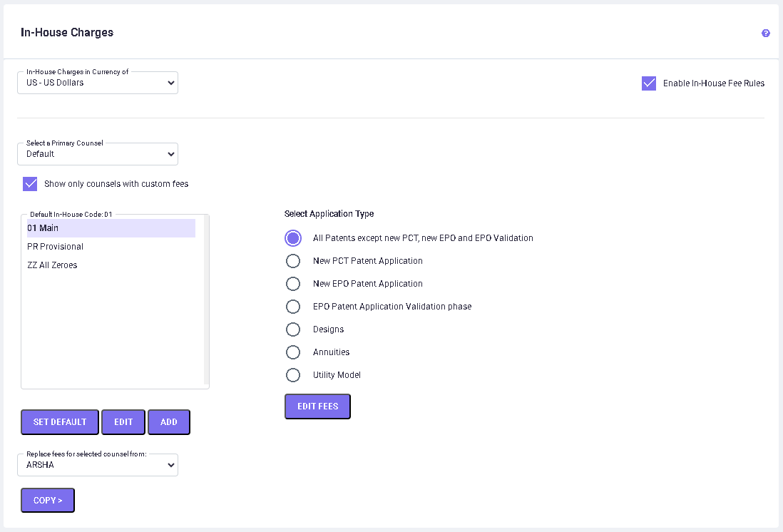Click the COPY > button

coord(48,501)
